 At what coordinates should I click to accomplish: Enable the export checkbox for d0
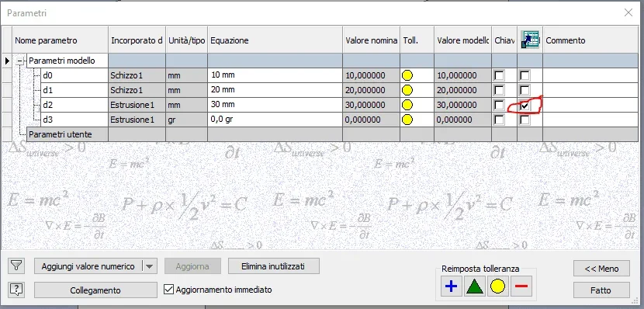(525, 75)
